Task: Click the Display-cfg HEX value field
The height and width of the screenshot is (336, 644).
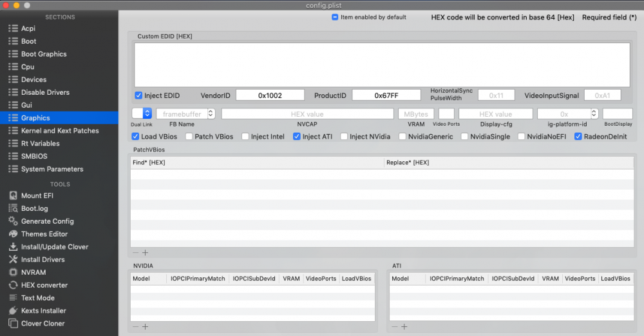Action: pos(495,114)
